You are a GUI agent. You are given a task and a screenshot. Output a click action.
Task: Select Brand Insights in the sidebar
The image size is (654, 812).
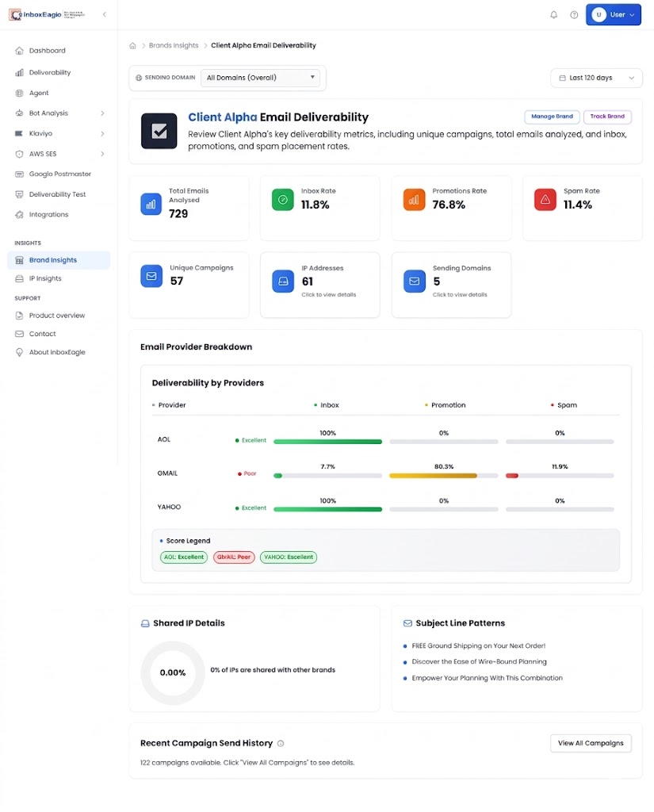point(59,260)
